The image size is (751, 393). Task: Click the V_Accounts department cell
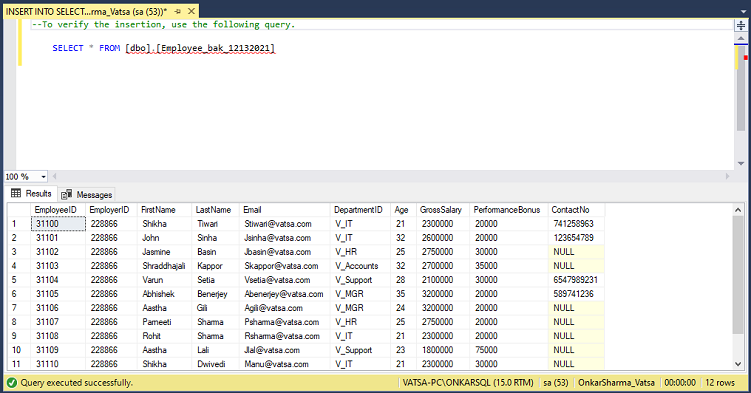[x=360, y=266]
